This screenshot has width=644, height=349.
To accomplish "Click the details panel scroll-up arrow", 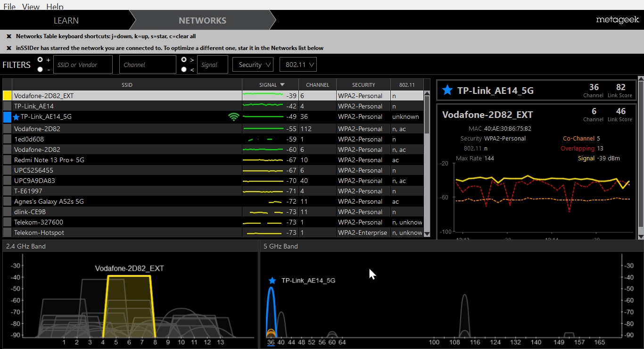I will [640, 79].
